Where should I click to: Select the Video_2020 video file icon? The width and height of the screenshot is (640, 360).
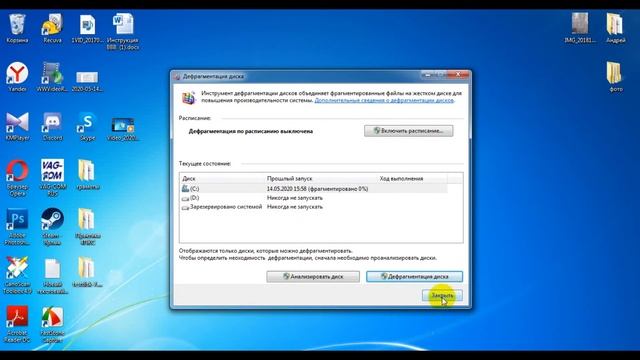coord(122,129)
